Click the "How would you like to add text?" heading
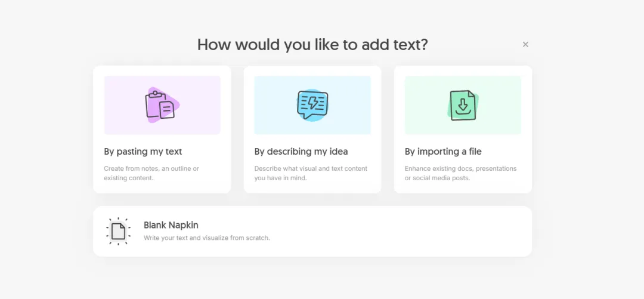 tap(312, 44)
